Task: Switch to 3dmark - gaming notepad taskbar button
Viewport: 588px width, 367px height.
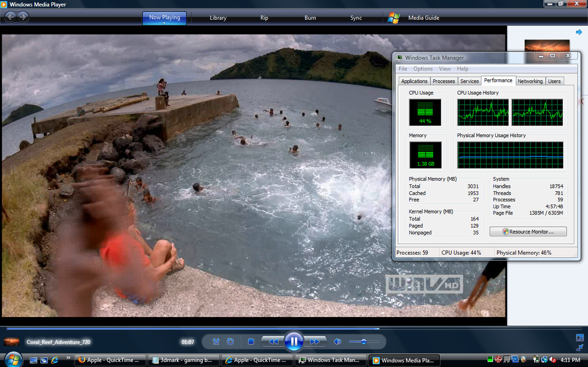Action: (x=184, y=360)
